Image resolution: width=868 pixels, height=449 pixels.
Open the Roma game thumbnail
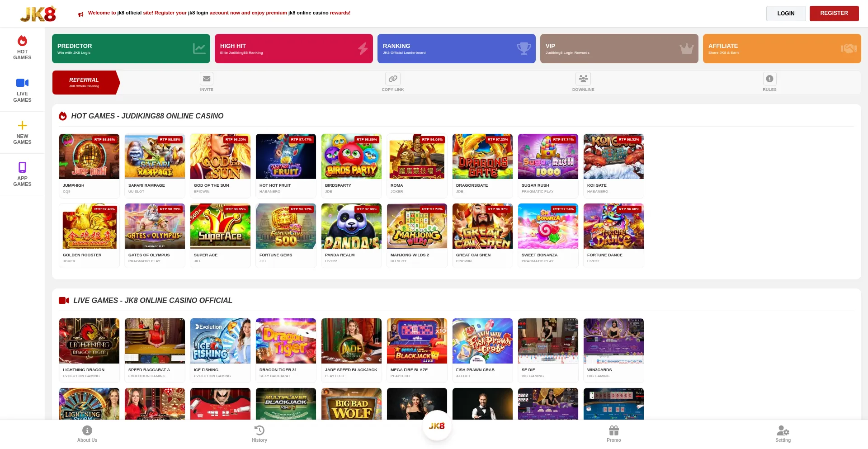[417, 156]
